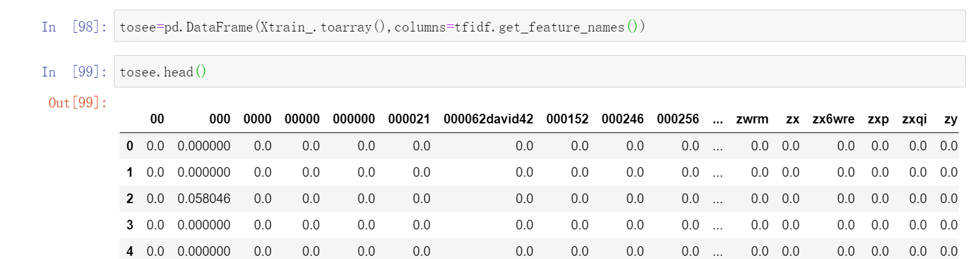Click row index 4

tap(130, 252)
